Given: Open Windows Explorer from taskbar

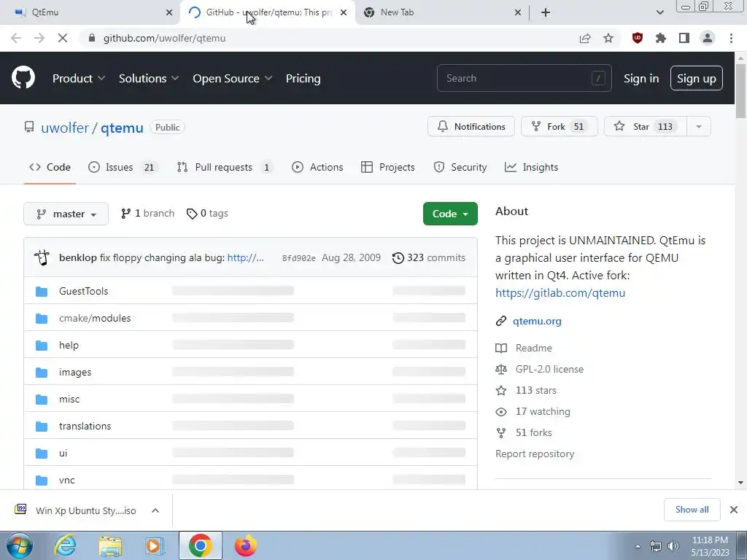Looking at the screenshot, I should 110,545.
